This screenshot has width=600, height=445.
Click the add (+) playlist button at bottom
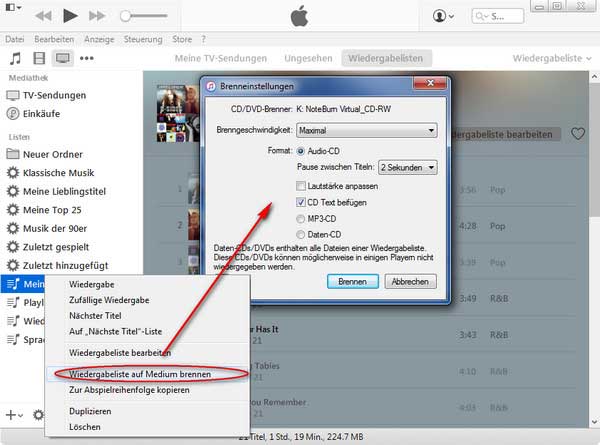click(14, 415)
